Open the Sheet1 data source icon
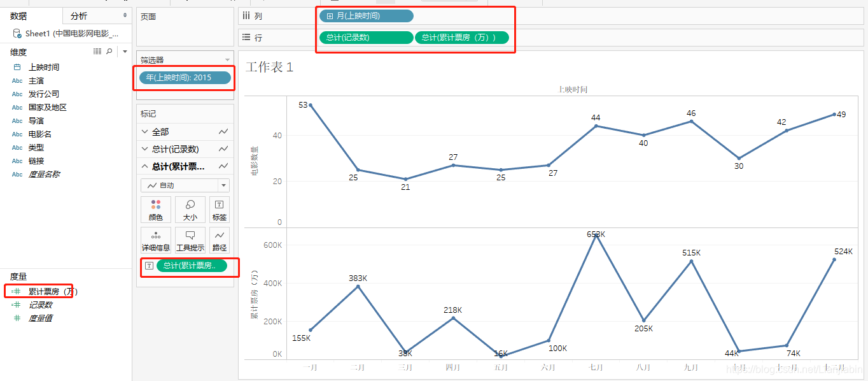868x381 pixels. click(x=17, y=34)
